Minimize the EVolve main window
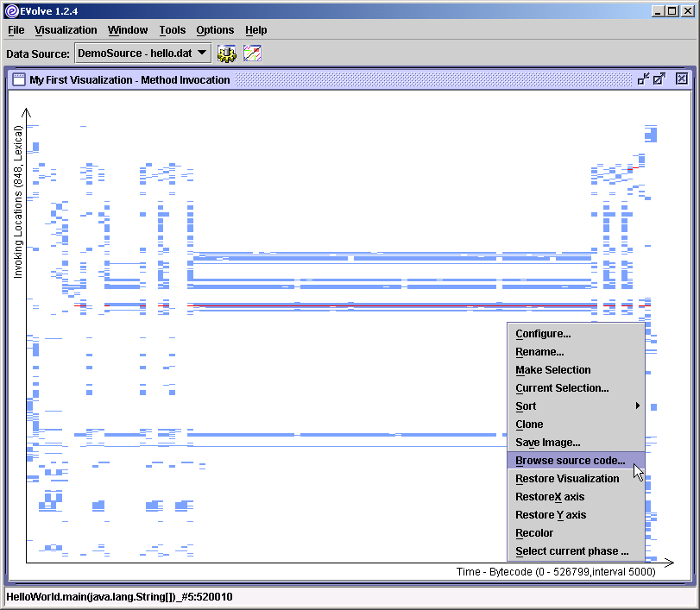 click(657, 11)
